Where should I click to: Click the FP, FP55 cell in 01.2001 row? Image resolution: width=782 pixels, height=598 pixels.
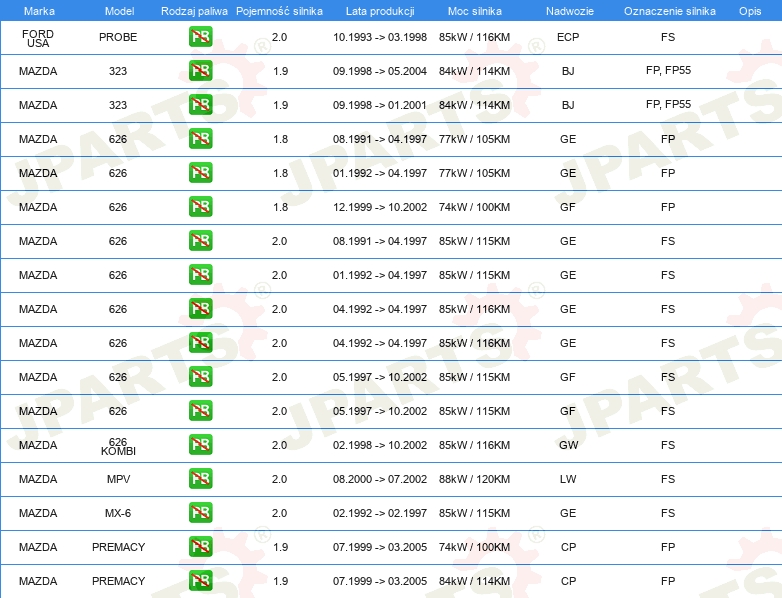(668, 104)
